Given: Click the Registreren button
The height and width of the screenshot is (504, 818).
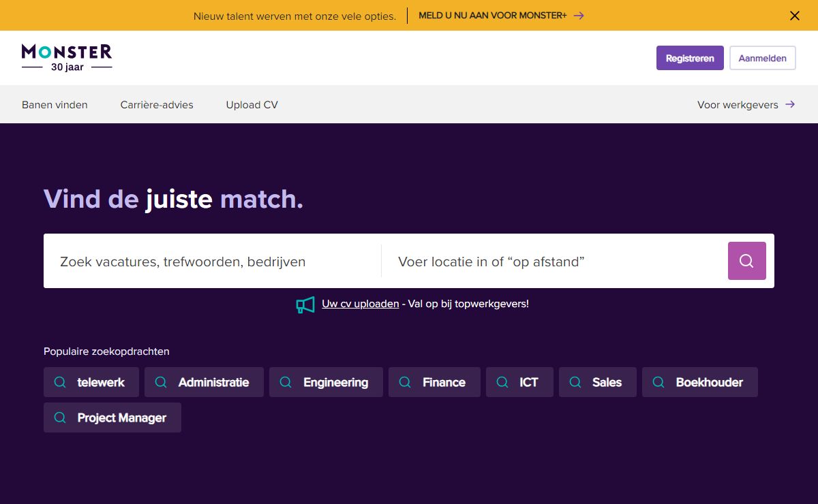Looking at the screenshot, I should (690, 58).
